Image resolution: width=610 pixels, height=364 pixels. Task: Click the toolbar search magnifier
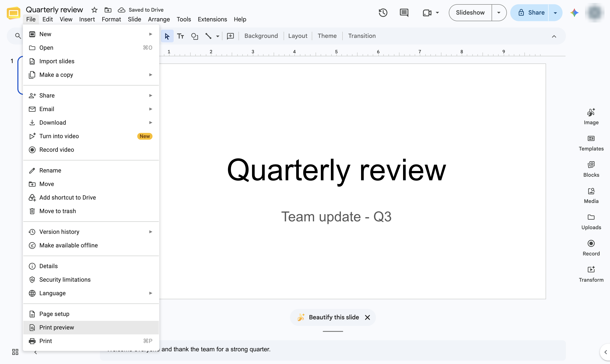point(18,36)
